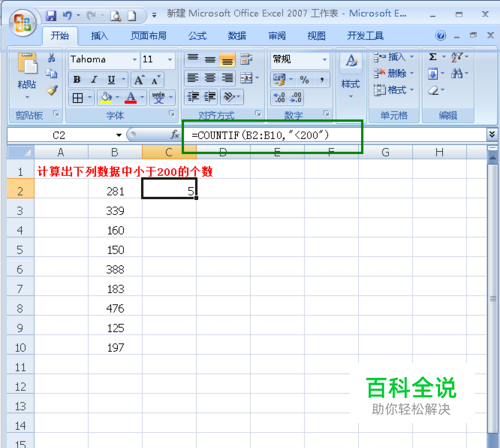The height and width of the screenshot is (448, 500).
Task: Decrease font size
Action: [156, 80]
